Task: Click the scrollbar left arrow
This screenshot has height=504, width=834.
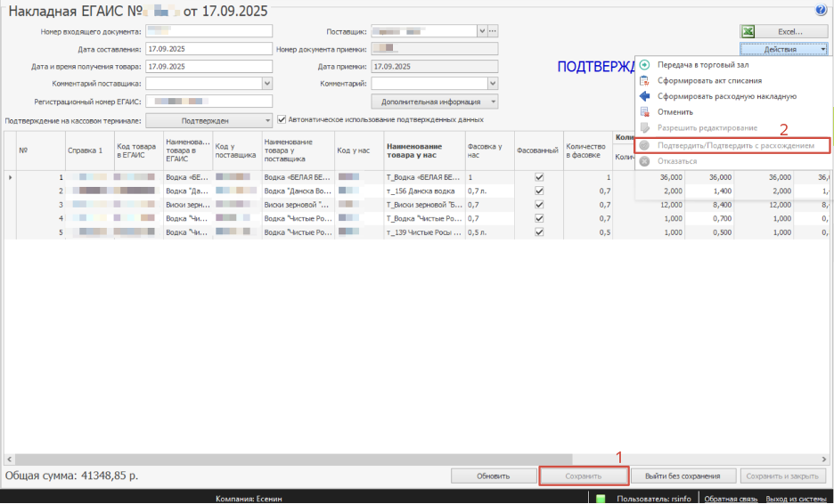Action: (x=9, y=459)
